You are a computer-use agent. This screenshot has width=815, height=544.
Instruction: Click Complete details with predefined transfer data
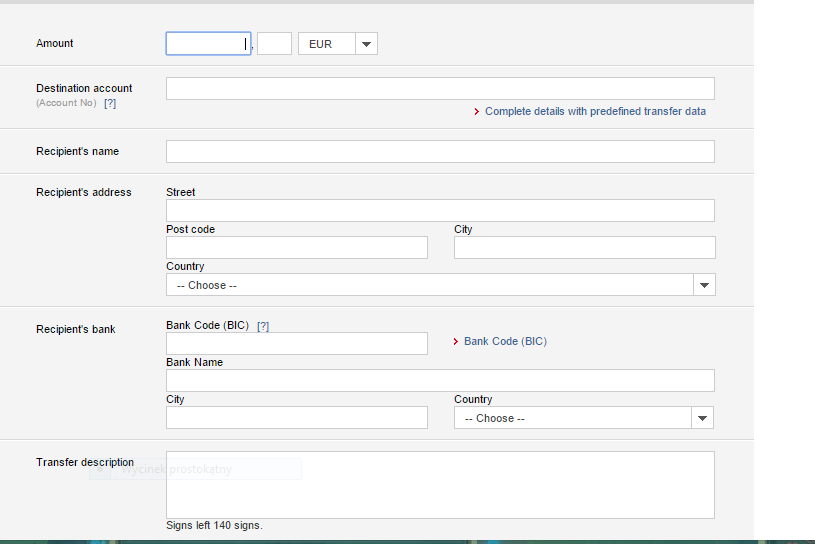(x=595, y=111)
